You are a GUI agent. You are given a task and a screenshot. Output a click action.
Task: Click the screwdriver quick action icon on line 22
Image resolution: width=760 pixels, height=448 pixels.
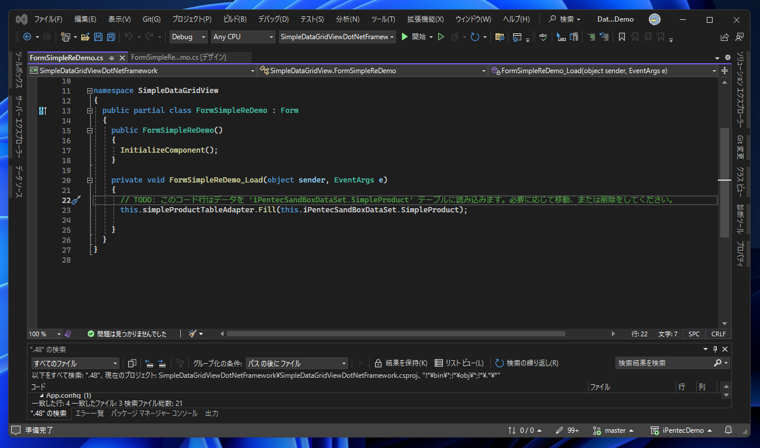pos(76,200)
